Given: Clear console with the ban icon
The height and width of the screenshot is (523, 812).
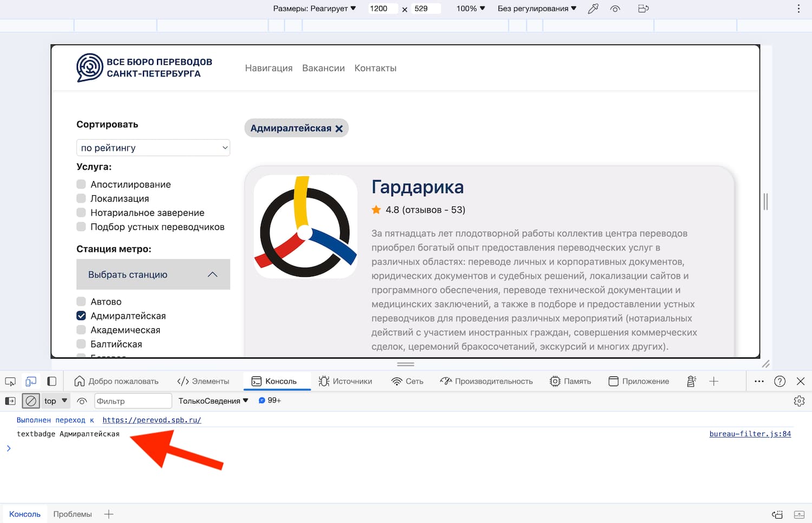Looking at the screenshot, I should pos(31,401).
